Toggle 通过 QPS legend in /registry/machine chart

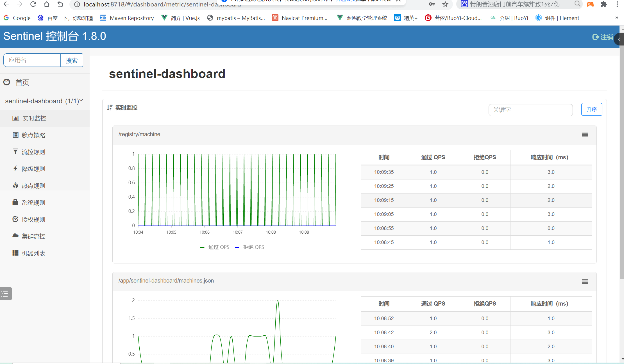click(x=215, y=247)
